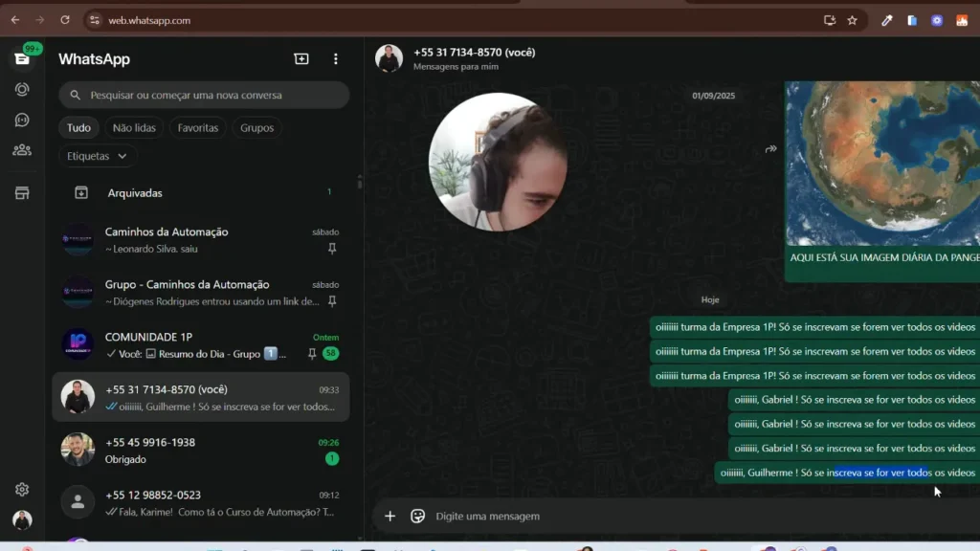The height and width of the screenshot is (551, 980).
Task: Select the Favoritas filter chip
Action: coord(198,128)
